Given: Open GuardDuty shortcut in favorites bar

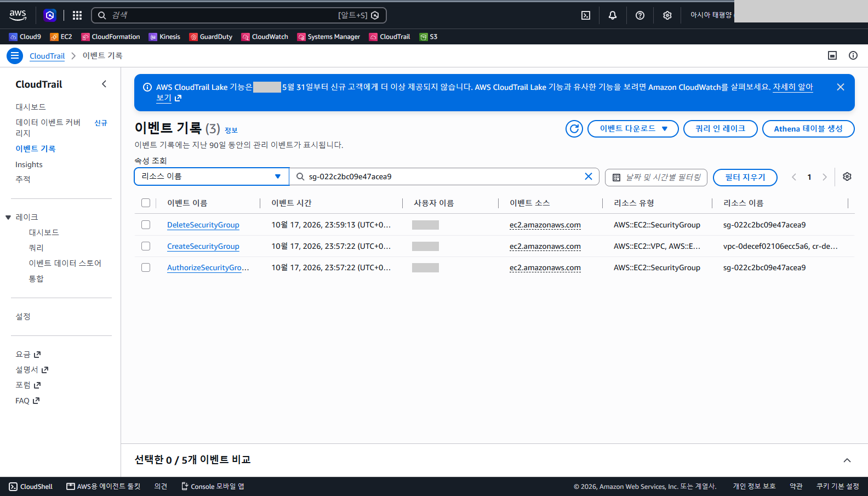Looking at the screenshot, I should click(211, 37).
